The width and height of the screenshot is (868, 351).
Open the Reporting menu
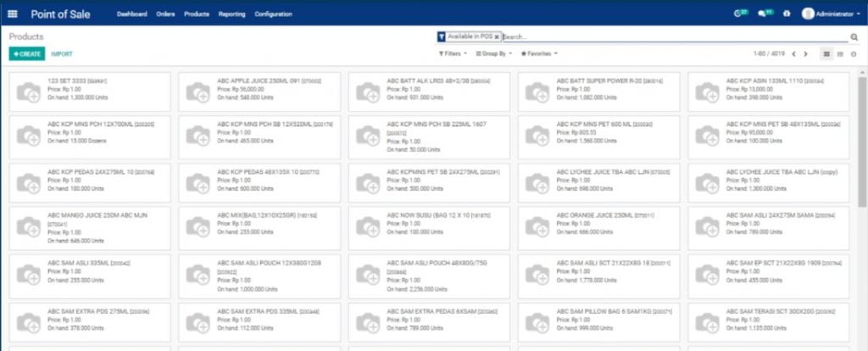pyautogui.click(x=231, y=14)
